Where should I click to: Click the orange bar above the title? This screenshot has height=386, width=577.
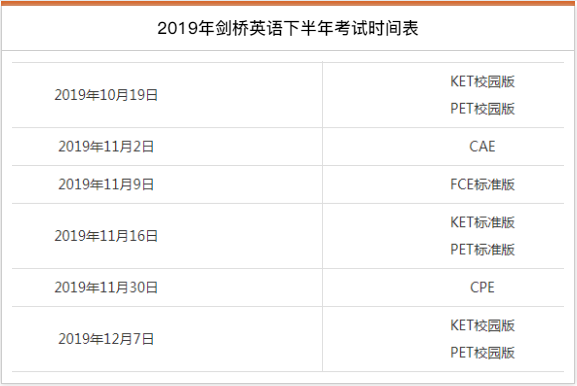tap(288, 3)
